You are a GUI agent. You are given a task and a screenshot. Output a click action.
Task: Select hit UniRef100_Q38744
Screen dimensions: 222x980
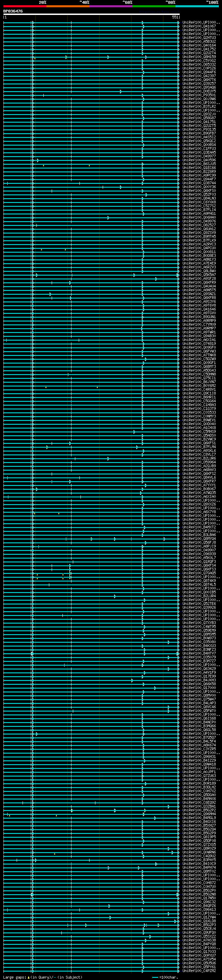point(199,183)
